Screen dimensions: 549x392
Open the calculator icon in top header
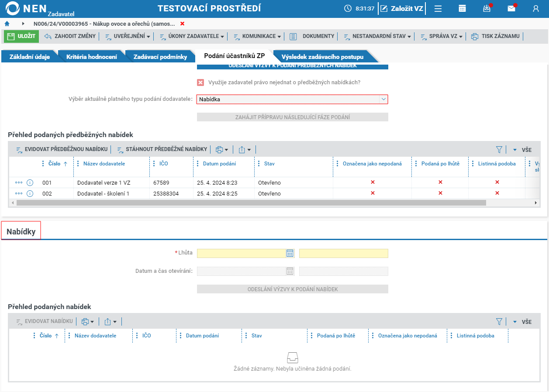tap(462, 8)
